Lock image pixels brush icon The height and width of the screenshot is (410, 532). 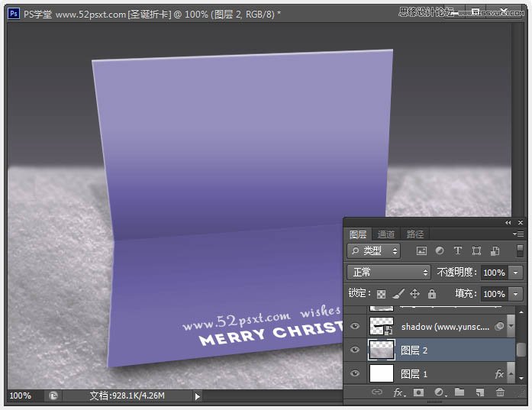(398, 294)
